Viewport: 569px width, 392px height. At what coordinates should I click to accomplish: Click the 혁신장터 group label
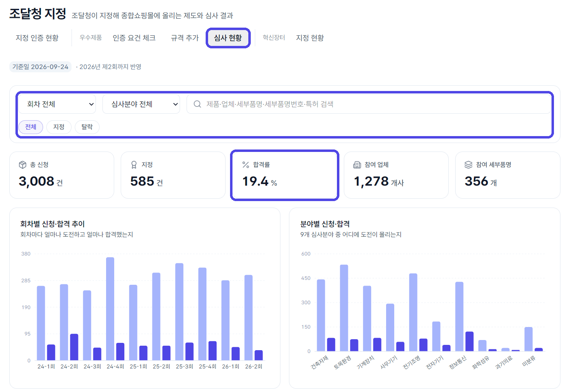pos(274,37)
